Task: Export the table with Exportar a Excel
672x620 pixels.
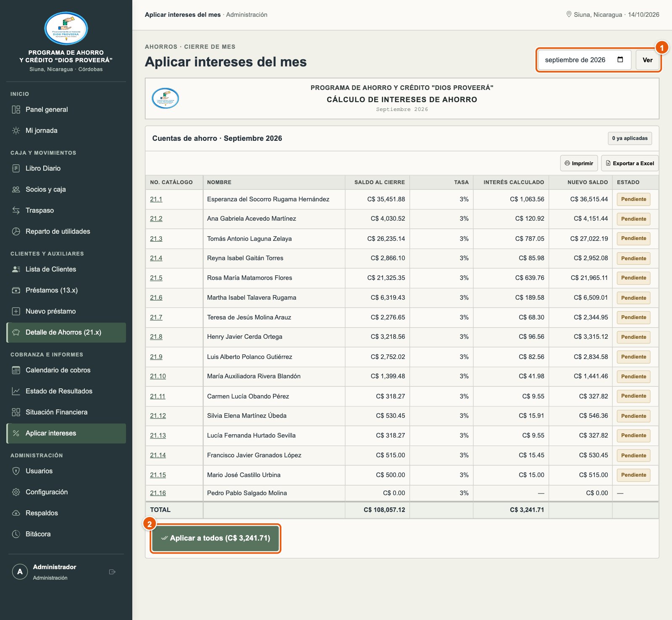Action: (630, 164)
